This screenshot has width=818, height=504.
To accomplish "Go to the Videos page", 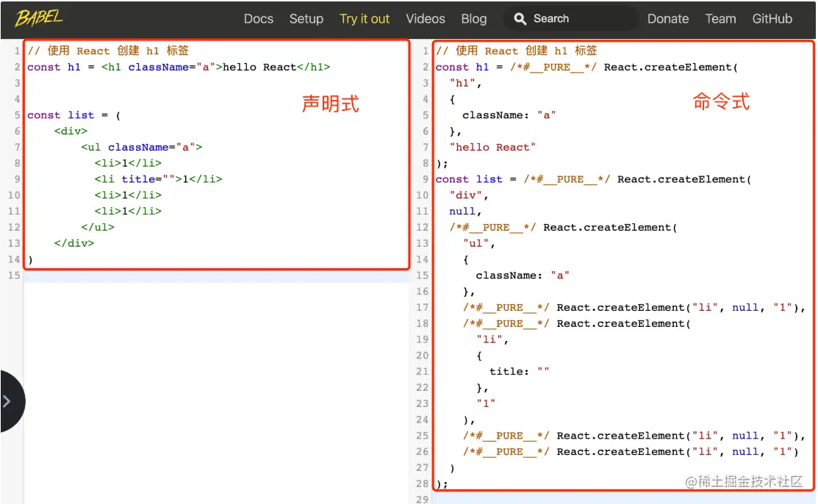I will [x=426, y=19].
